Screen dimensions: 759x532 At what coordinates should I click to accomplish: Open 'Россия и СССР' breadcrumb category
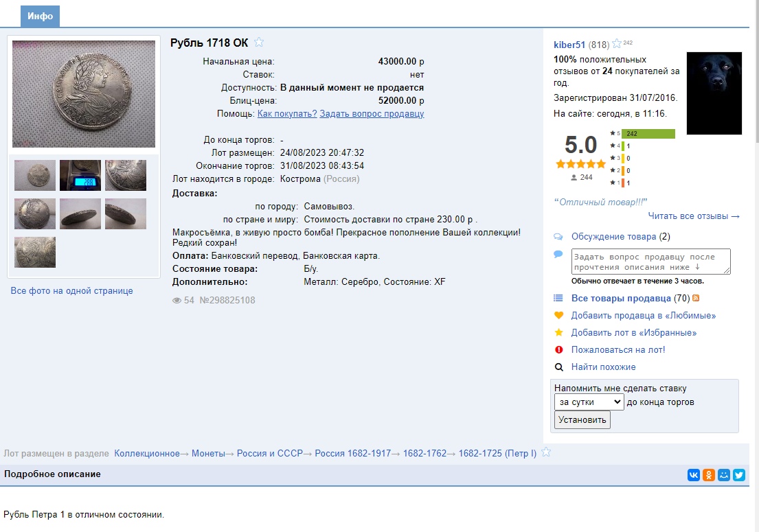coord(270,453)
